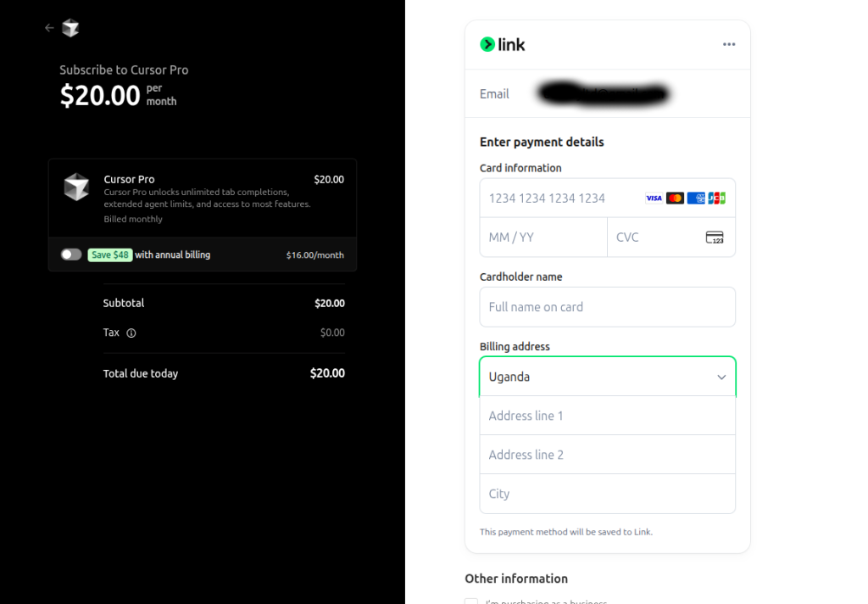Click the Save $48 badge
This screenshot has width=868, height=604.
[109, 254]
